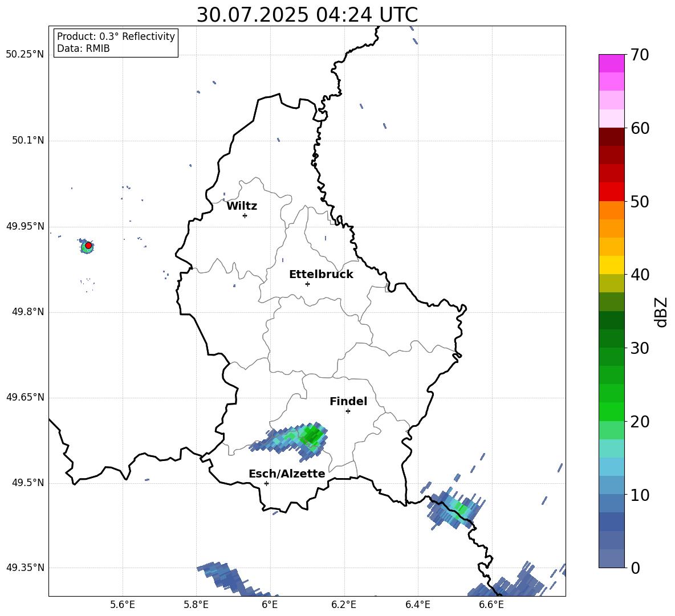Viewport: 675px width, 616px height.
Task: Click the Ettelbruck city label
Action: tap(321, 275)
